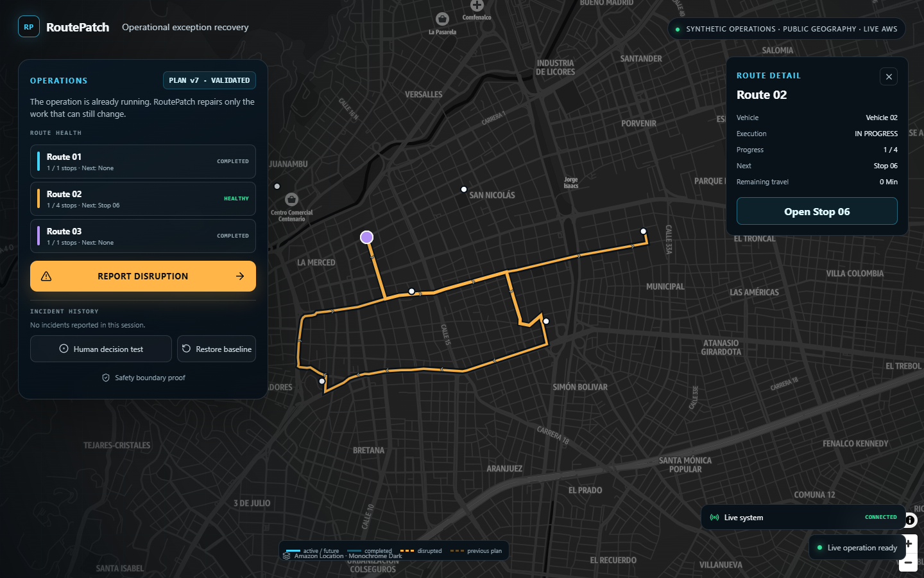Close the Route Detail panel
The height and width of the screenshot is (578, 924).
889,77
